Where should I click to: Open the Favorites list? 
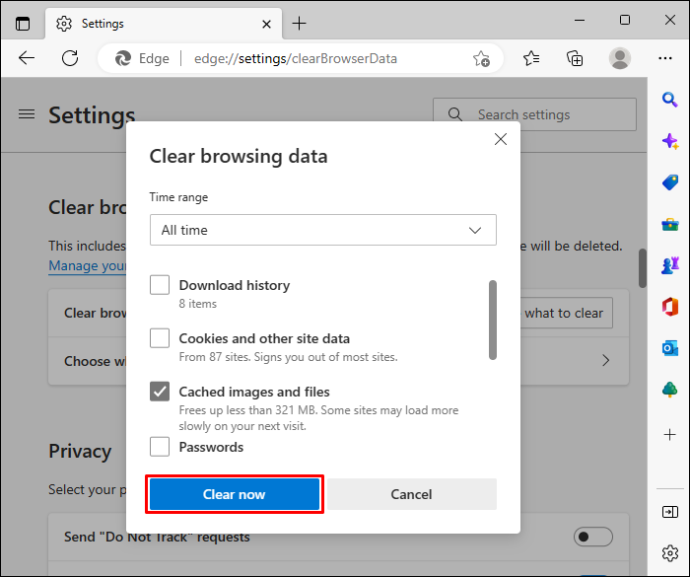[531, 58]
